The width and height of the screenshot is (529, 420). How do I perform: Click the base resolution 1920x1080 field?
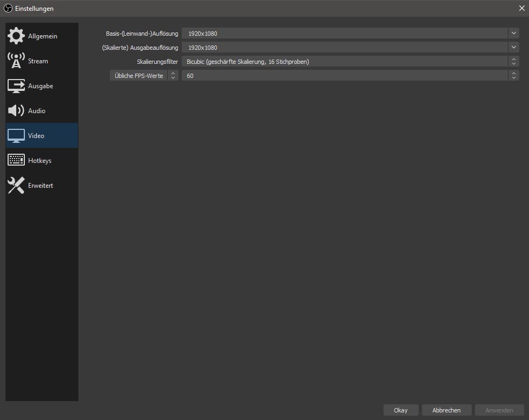[x=344, y=34]
